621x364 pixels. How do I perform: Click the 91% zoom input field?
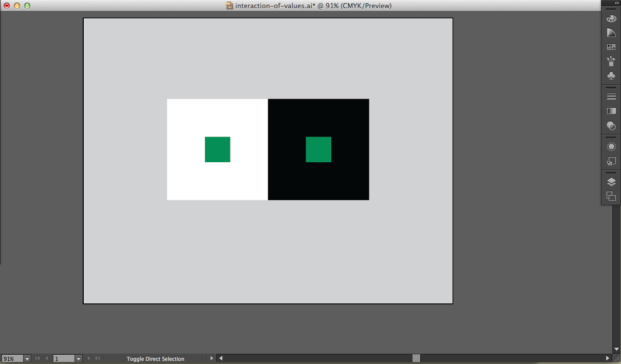[x=12, y=359]
